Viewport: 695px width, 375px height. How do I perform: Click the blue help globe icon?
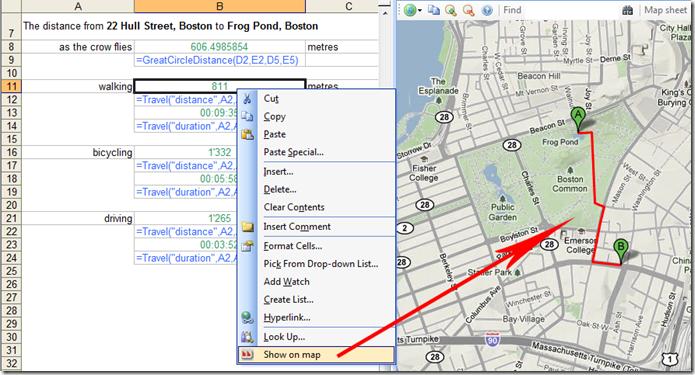[487, 10]
